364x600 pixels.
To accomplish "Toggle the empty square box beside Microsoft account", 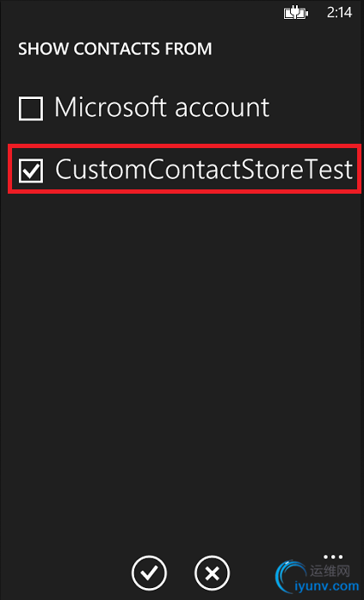I will pyautogui.click(x=31, y=108).
